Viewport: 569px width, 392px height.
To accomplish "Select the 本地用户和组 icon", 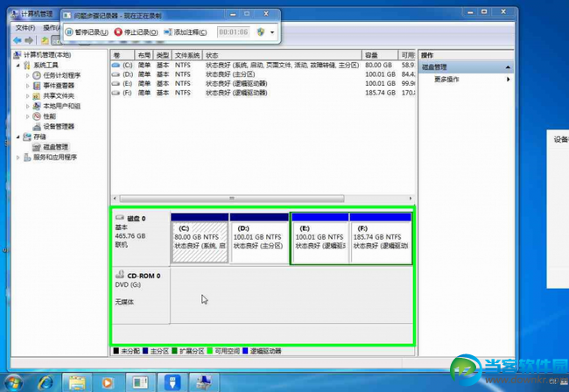I will click(x=37, y=106).
